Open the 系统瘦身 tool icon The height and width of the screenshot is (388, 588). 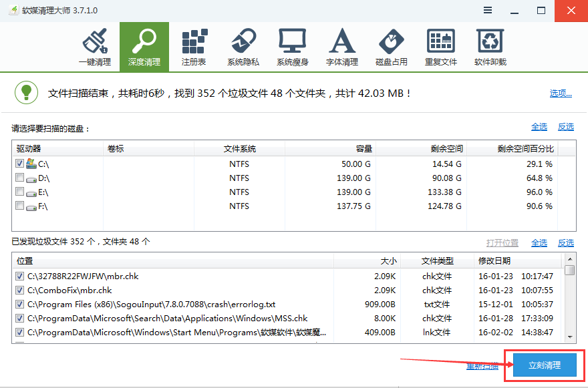pos(293,45)
